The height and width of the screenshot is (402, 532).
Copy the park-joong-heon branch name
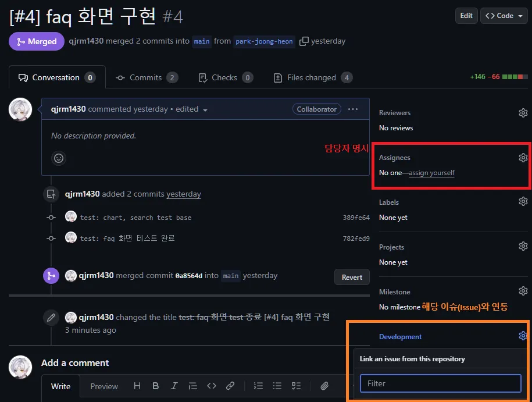304,41
